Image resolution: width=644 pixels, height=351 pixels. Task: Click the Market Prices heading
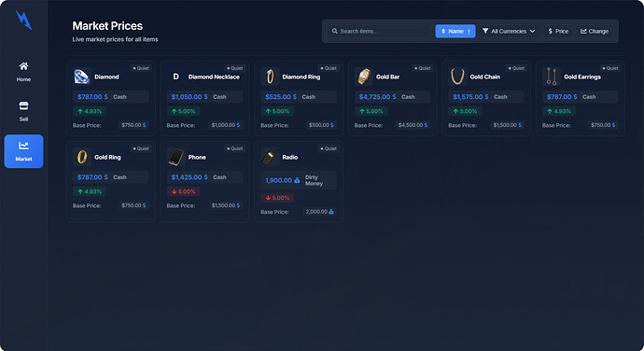pos(107,26)
